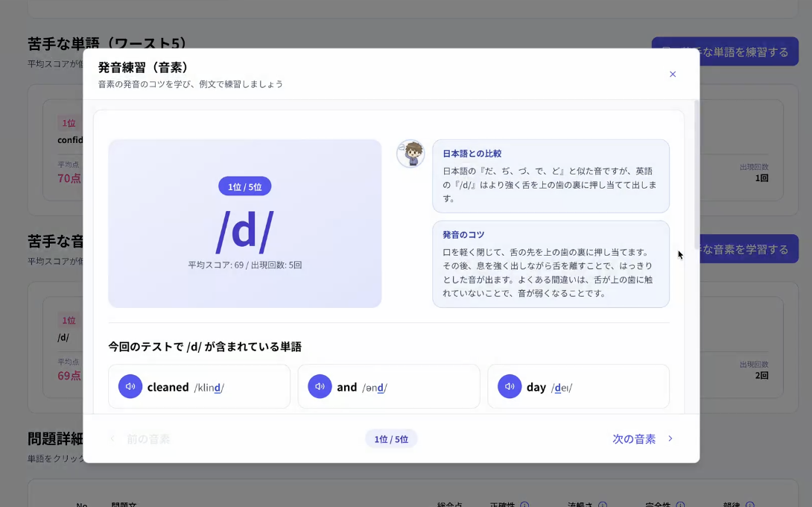Click the 1位/5位 badge at dialog bottom

pos(391,439)
